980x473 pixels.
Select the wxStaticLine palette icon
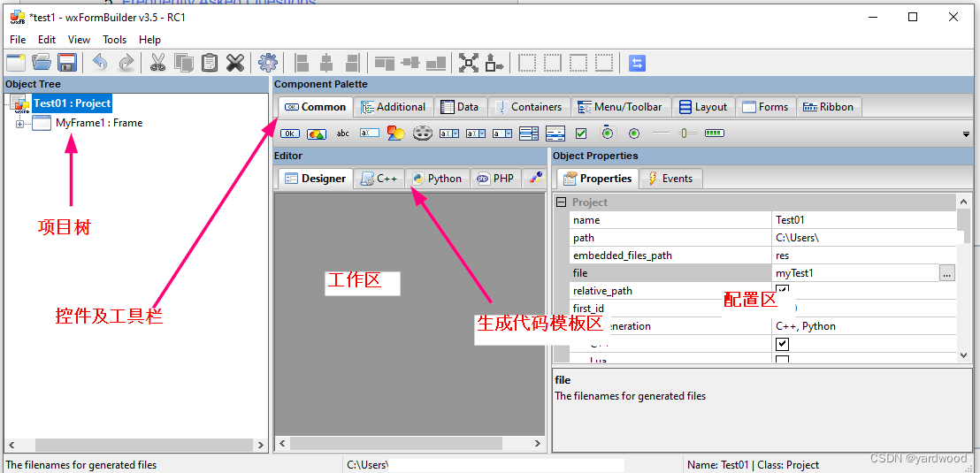click(x=661, y=134)
